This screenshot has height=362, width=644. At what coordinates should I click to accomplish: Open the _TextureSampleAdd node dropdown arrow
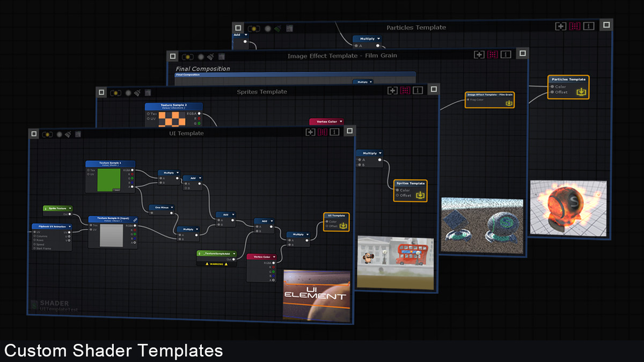[x=234, y=253]
